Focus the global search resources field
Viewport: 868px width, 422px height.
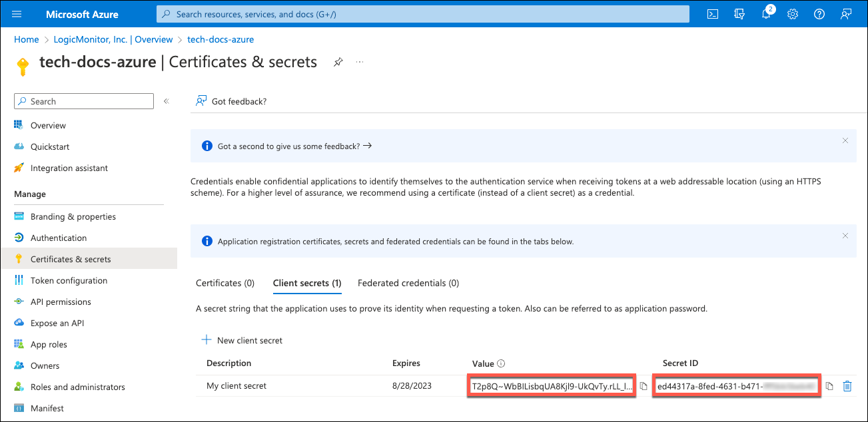(x=423, y=14)
